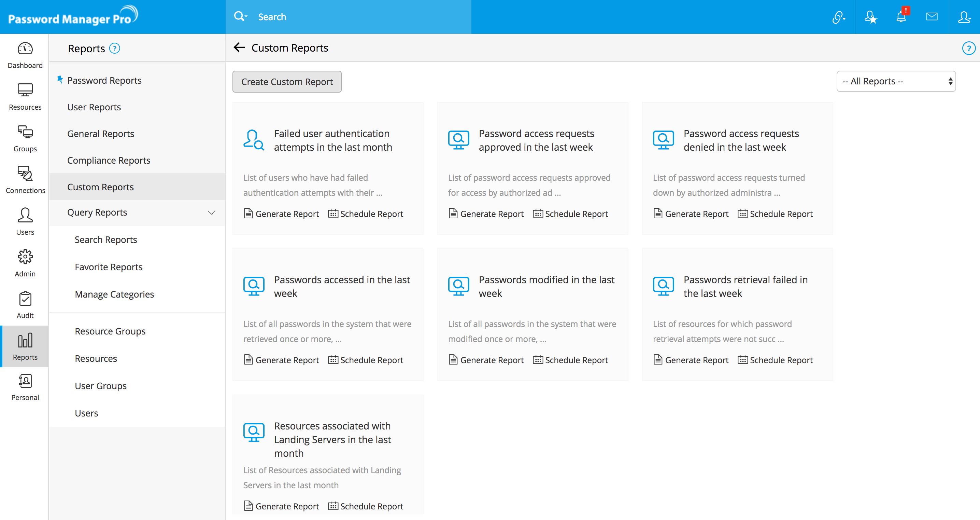Collapse the Query Reports section chevron

point(211,213)
